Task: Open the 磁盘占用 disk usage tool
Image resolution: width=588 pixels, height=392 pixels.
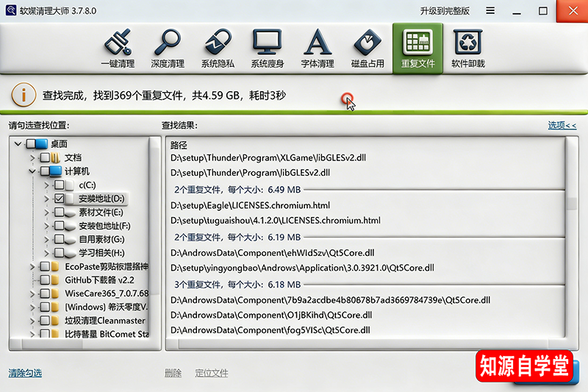Action: coord(367,49)
